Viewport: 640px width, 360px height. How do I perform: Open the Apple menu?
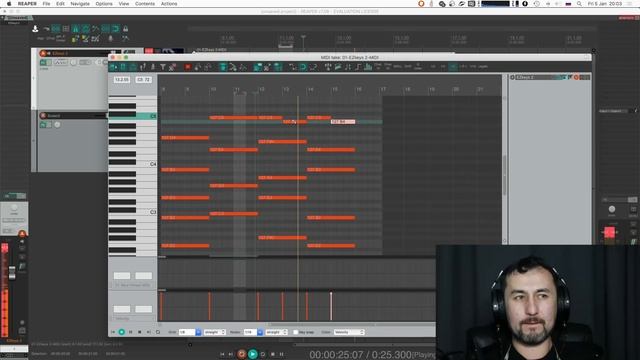(9, 4)
